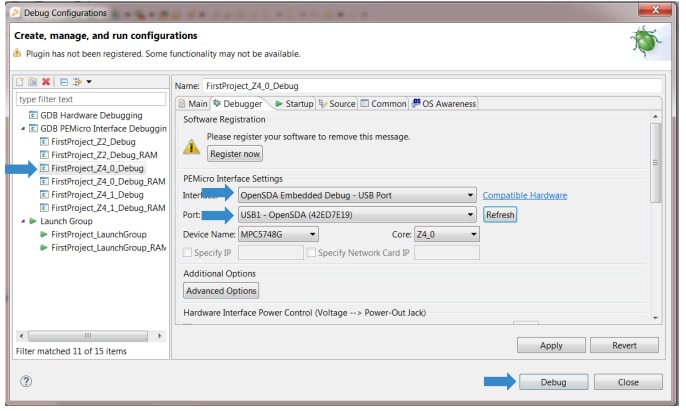Expand the Device Name MPC5748G dropdown

click(x=312, y=234)
